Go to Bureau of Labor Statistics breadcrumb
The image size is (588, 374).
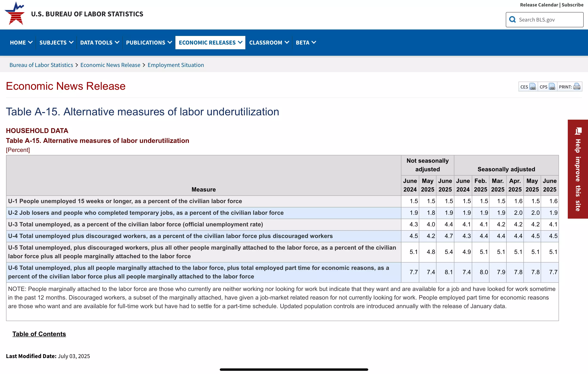click(x=41, y=65)
